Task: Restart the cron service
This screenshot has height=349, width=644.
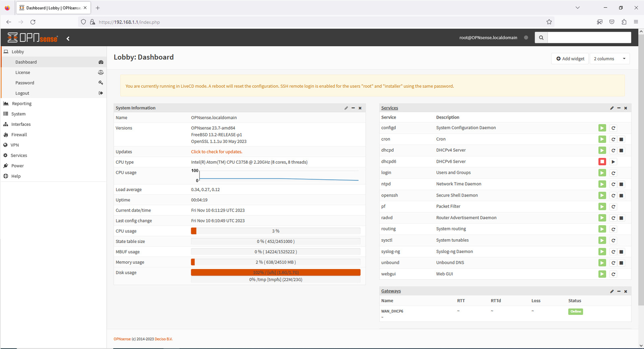Action: pyautogui.click(x=613, y=139)
